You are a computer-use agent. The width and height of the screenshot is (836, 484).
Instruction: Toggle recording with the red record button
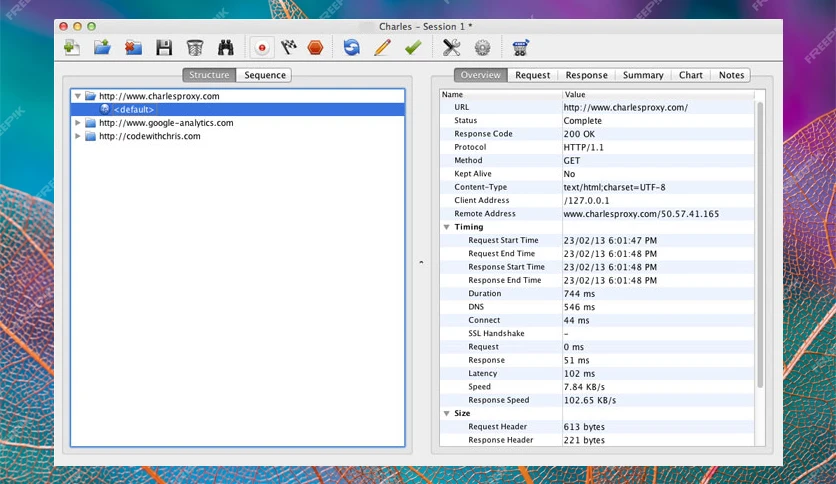point(262,47)
